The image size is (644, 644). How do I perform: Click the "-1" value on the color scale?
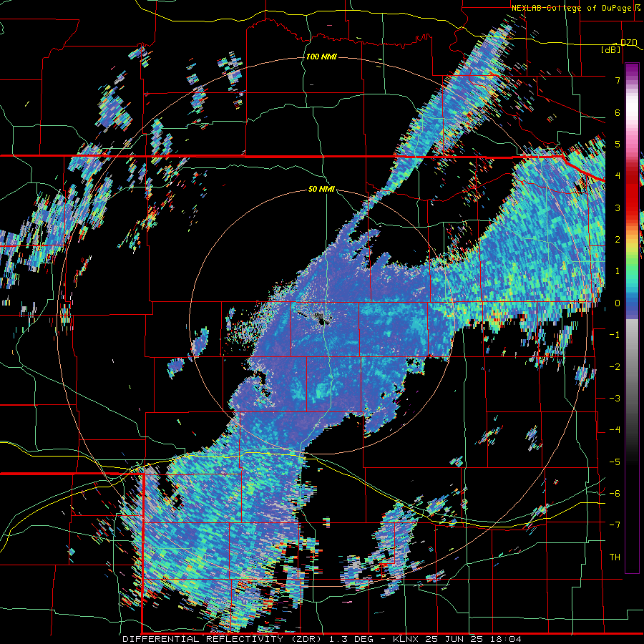pos(615,334)
